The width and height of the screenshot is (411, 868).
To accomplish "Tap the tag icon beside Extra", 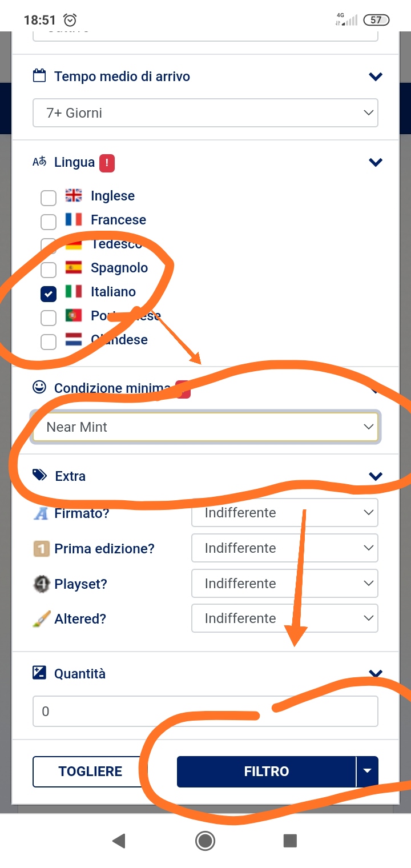I will point(39,475).
